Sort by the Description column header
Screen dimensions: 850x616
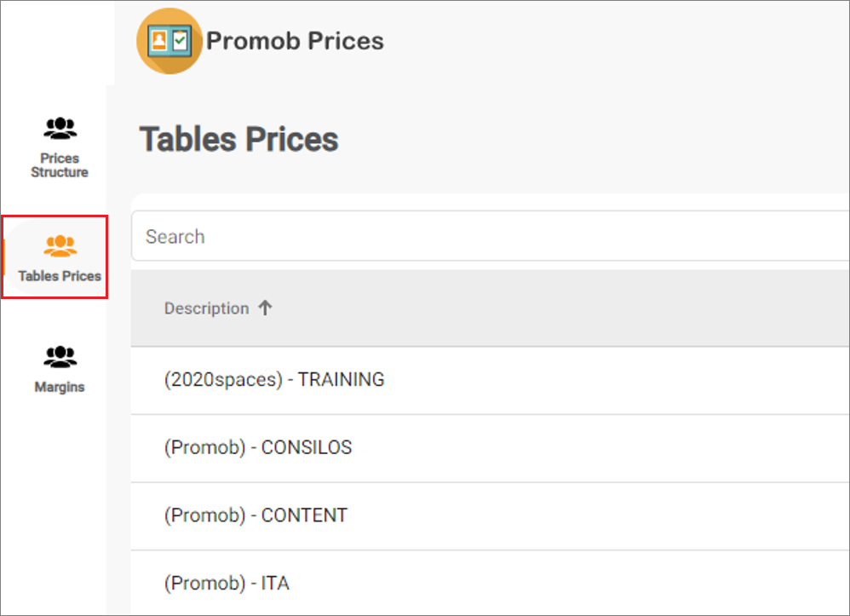click(x=206, y=308)
